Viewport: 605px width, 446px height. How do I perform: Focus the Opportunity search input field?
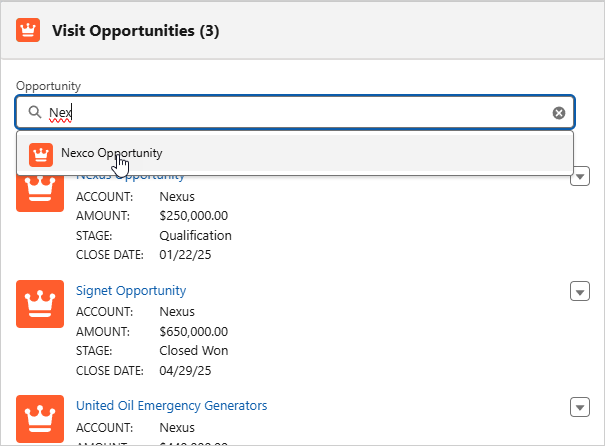tap(295, 112)
